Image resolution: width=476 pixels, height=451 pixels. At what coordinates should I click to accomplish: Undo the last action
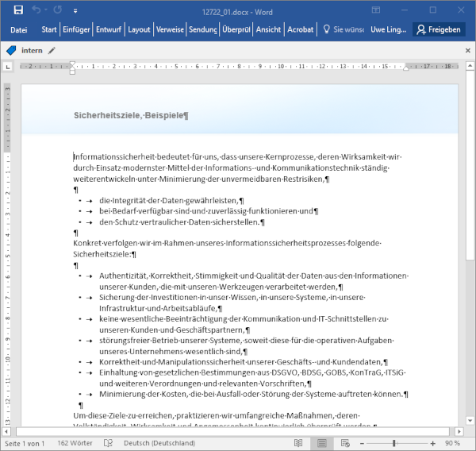click(x=36, y=10)
